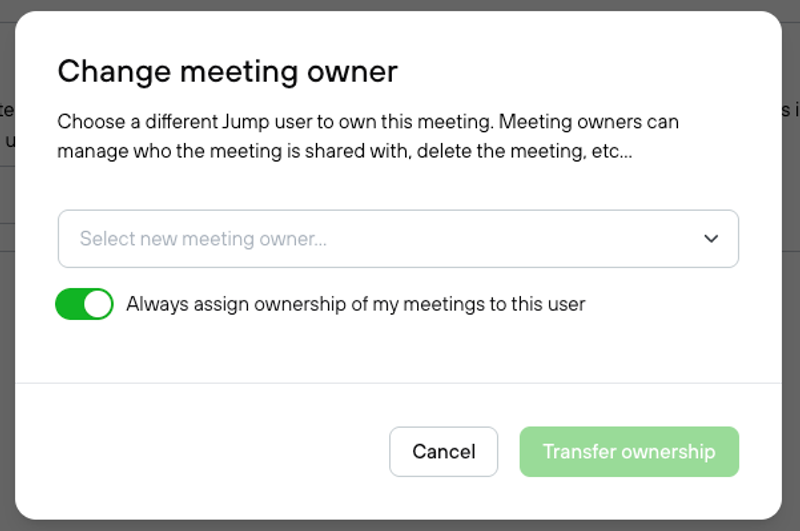Click 'delete the meeting, etc...' description line
The width and height of the screenshot is (800, 531).
click(x=524, y=151)
